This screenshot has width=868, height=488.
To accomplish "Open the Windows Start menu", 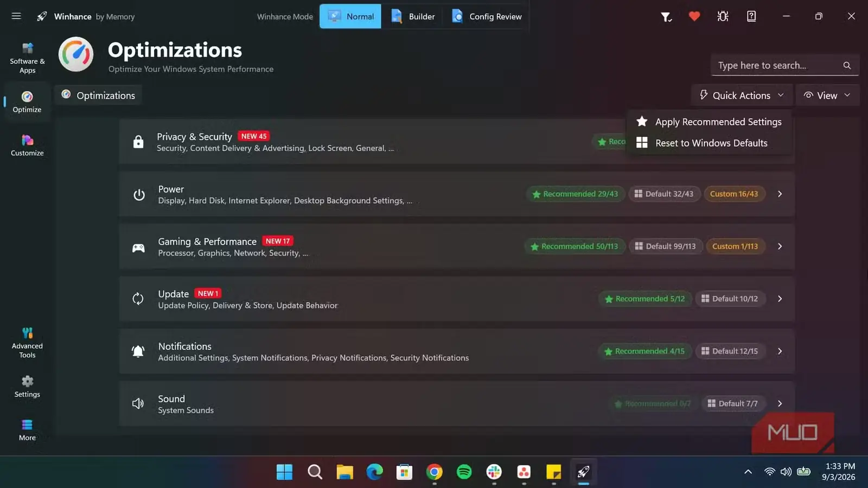I will [x=284, y=472].
